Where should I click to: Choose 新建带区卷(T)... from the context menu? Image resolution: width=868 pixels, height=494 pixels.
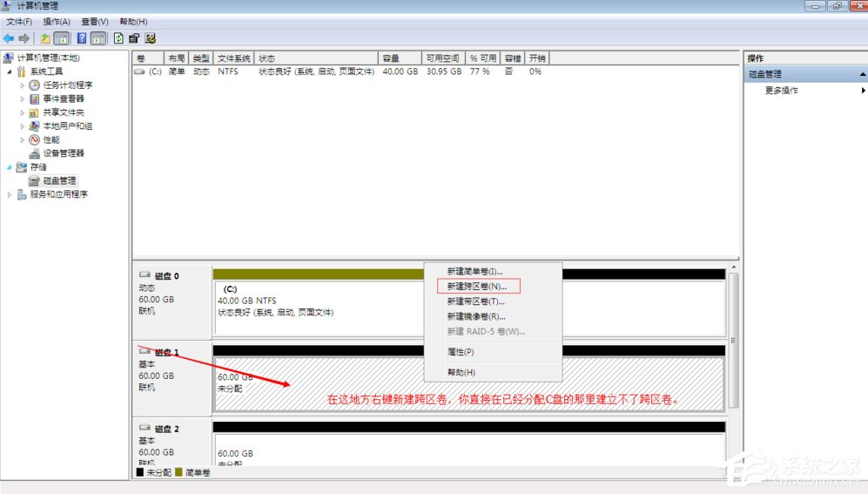[476, 301]
